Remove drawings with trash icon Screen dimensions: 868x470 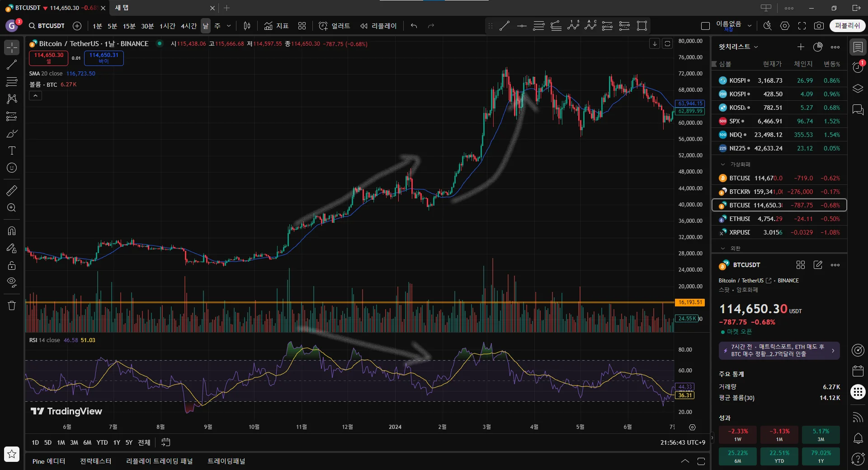point(12,306)
